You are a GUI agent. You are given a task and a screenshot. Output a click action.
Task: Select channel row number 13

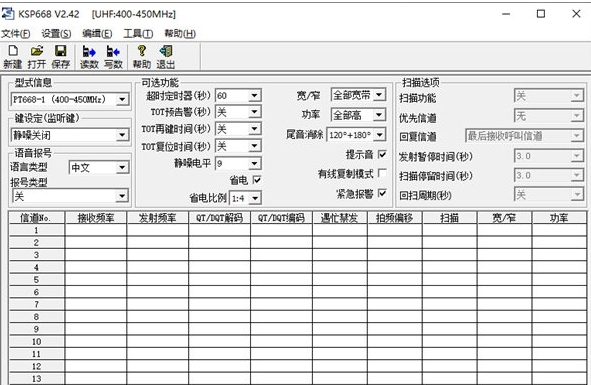(x=36, y=379)
